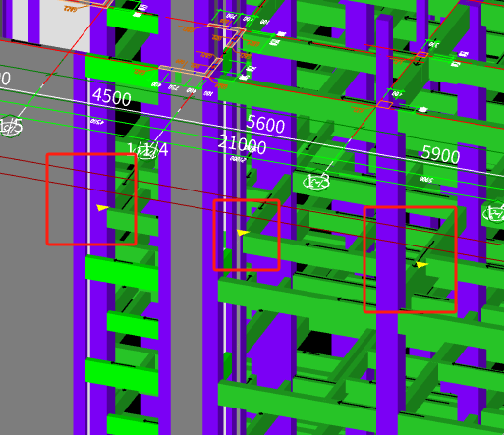The height and width of the screenshot is (435, 504).
Task: Click the 1-3 grid axis bubble
Action: [316, 182]
